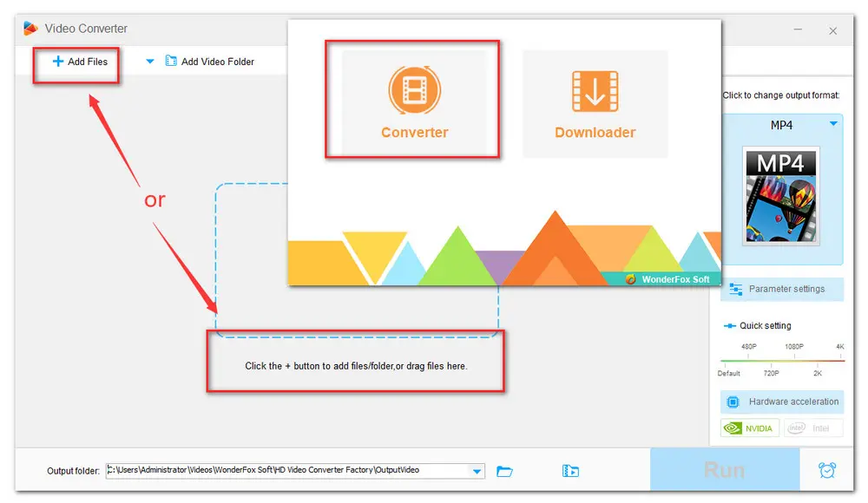Click the Video Converter app logo icon

tap(30, 29)
